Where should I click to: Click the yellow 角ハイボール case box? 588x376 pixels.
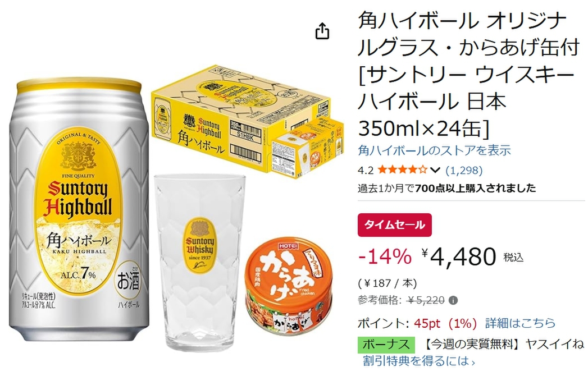[247, 120]
